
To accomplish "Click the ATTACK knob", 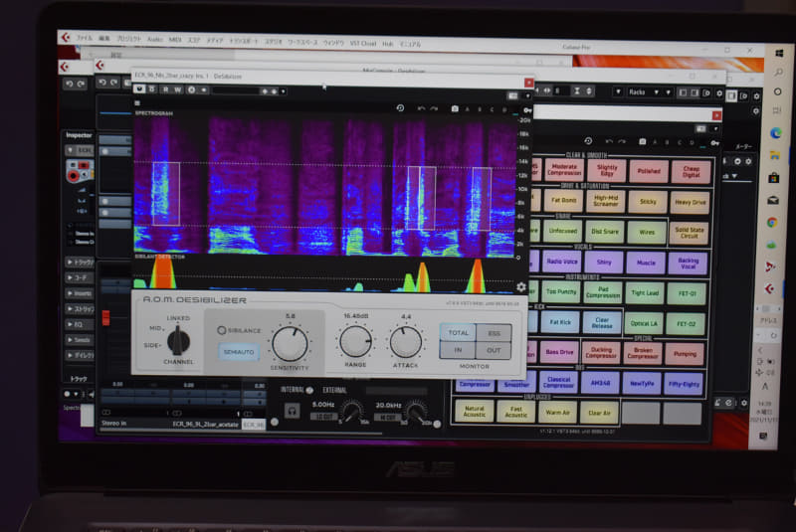I will (x=406, y=342).
